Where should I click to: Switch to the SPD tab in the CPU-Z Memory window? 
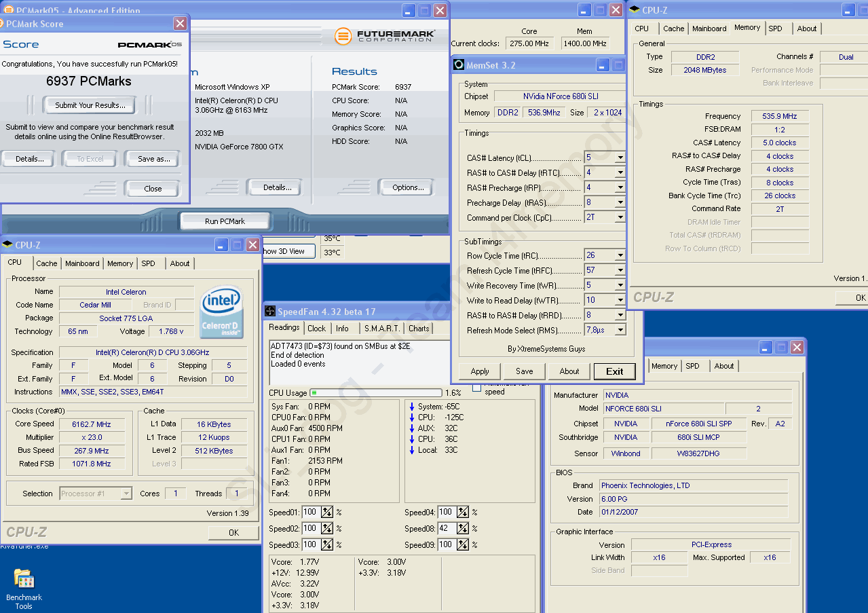(775, 29)
